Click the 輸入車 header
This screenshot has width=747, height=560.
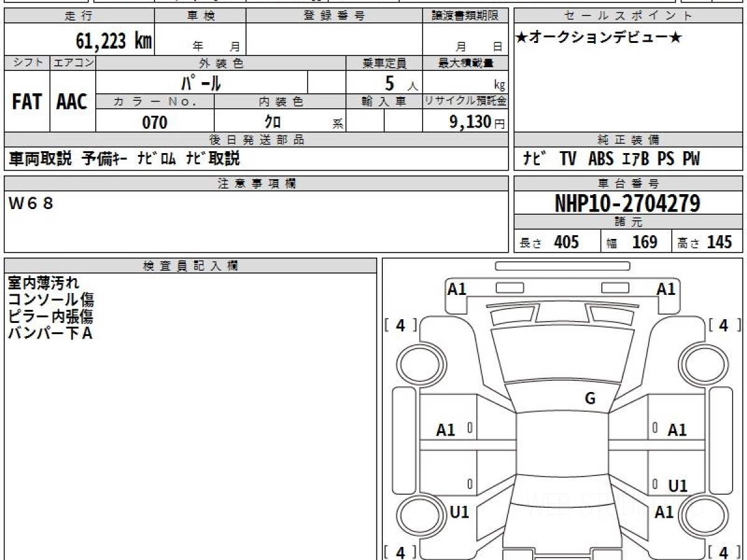[384, 101]
